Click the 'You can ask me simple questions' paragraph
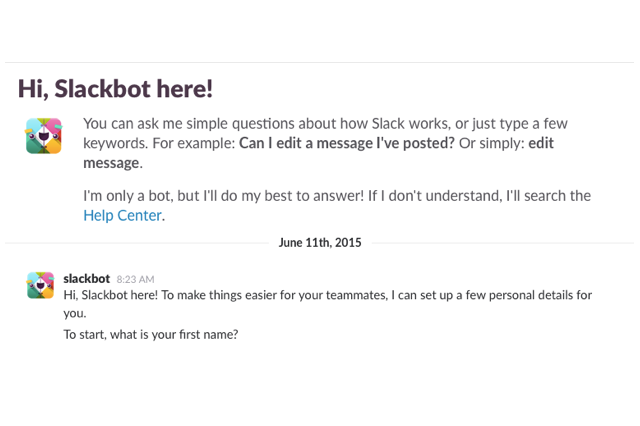Image resolution: width=640 pixels, height=426 pixels. click(x=325, y=143)
